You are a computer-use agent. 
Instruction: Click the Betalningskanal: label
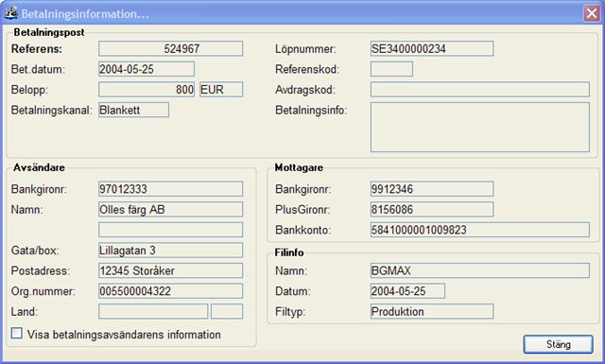(52, 111)
